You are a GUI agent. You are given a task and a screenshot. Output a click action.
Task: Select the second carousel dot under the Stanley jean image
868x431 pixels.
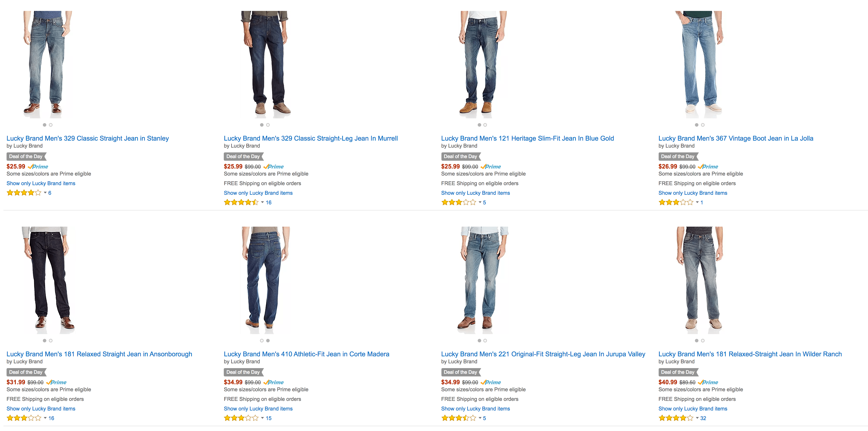tap(50, 125)
